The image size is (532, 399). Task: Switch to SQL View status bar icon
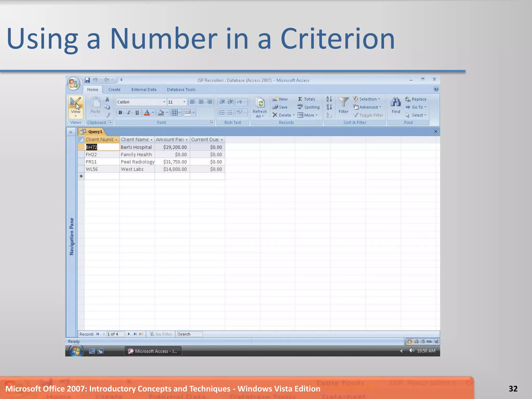coord(429,342)
